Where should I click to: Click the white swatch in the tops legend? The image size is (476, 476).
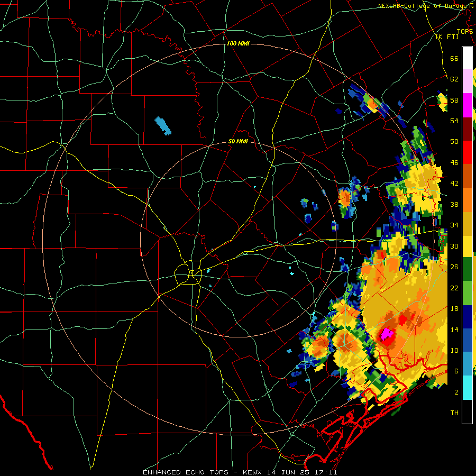(x=467, y=58)
